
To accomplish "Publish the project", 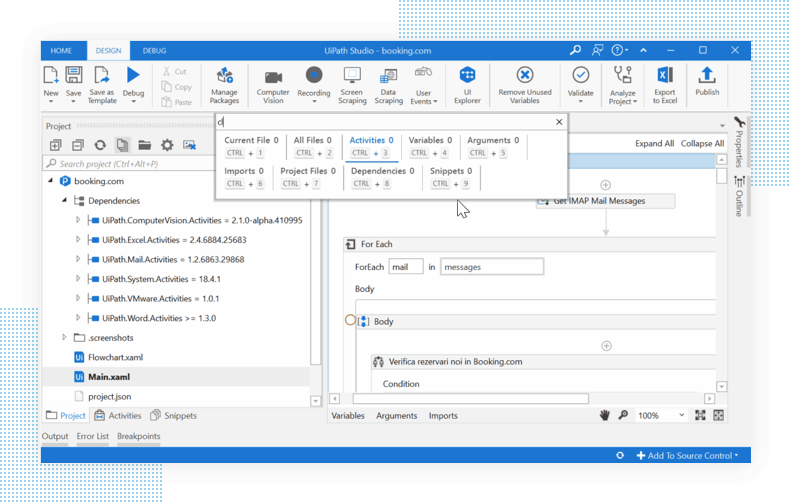I will coord(707,81).
